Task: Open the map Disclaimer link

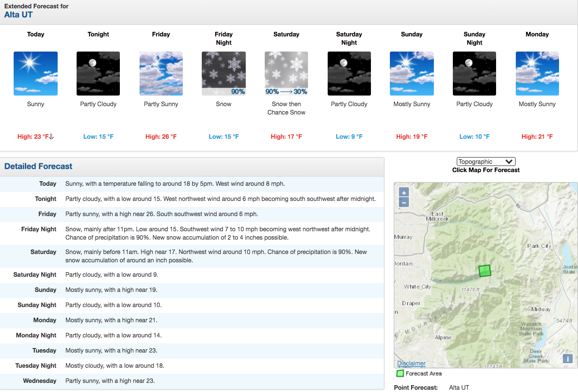Action: [x=411, y=363]
